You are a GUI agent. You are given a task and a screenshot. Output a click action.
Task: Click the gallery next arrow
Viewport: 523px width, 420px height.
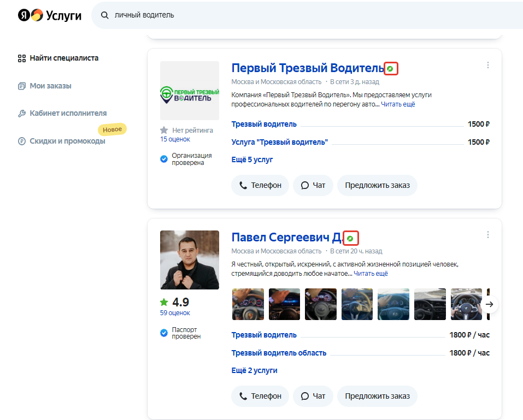(489, 304)
